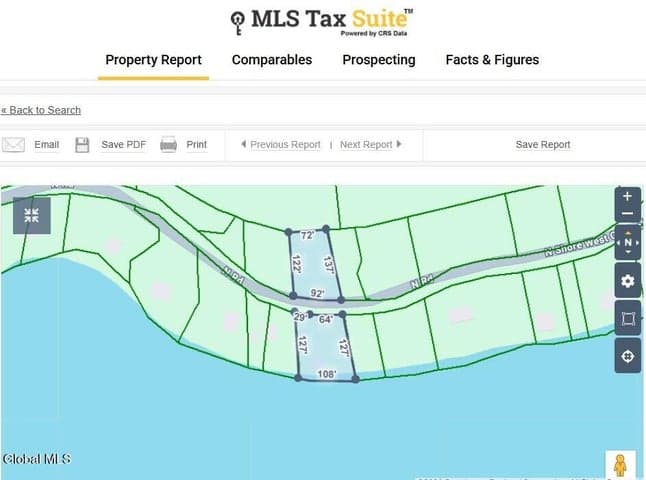The width and height of the screenshot is (646, 480).
Task: Click the Email envelope icon
Action: (x=13, y=145)
